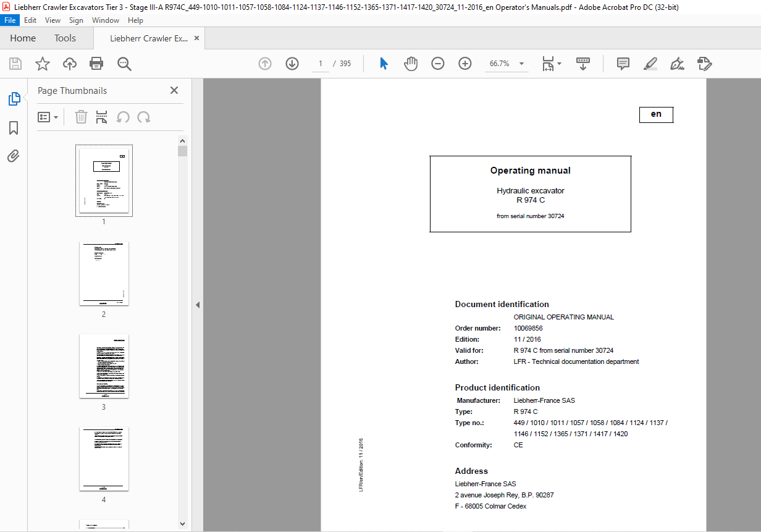Screen dimensions: 761x532
Task: Add file to starred bookmarks
Action: [42, 64]
